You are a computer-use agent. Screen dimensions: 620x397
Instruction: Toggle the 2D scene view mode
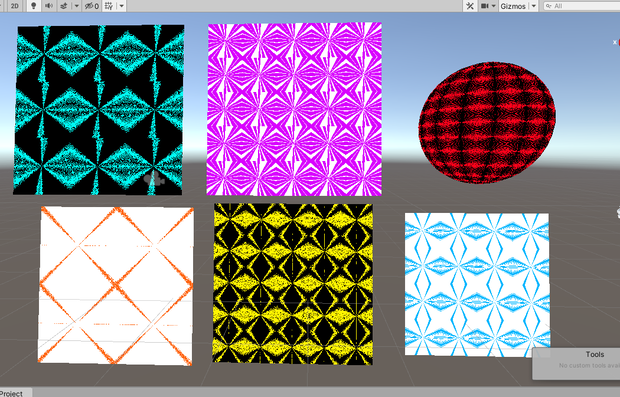pos(15,6)
